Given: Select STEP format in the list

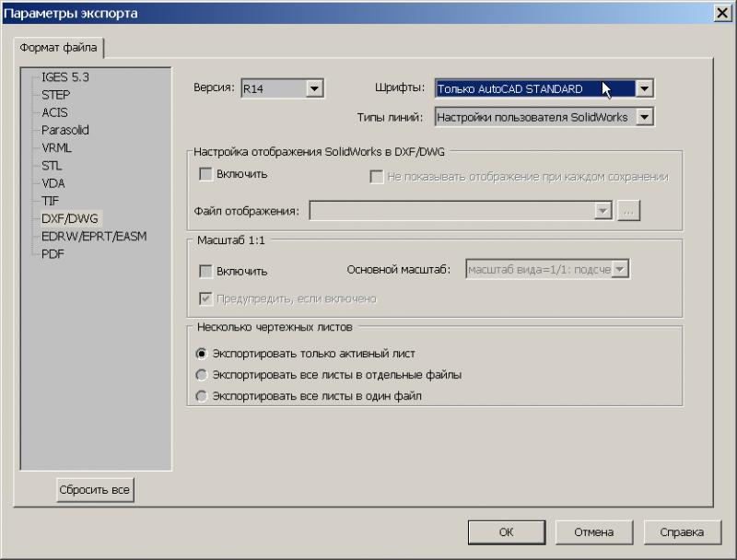Looking at the screenshot, I should click(55, 95).
